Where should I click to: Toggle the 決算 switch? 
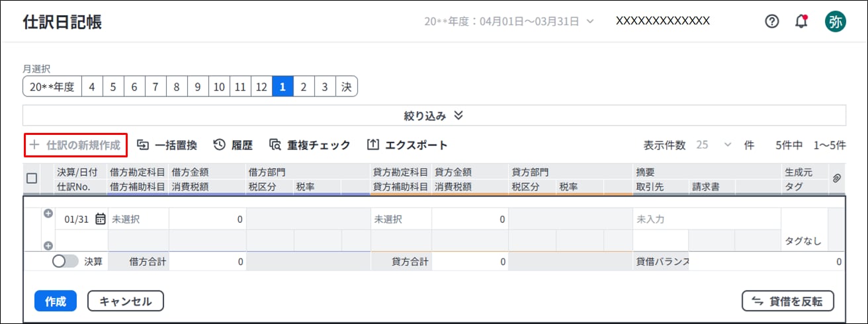(x=65, y=261)
